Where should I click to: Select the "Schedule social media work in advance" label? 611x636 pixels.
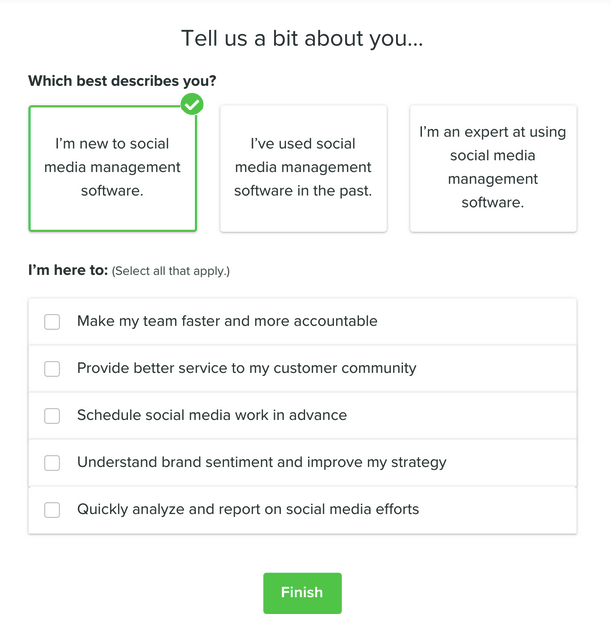click(212, 415)
